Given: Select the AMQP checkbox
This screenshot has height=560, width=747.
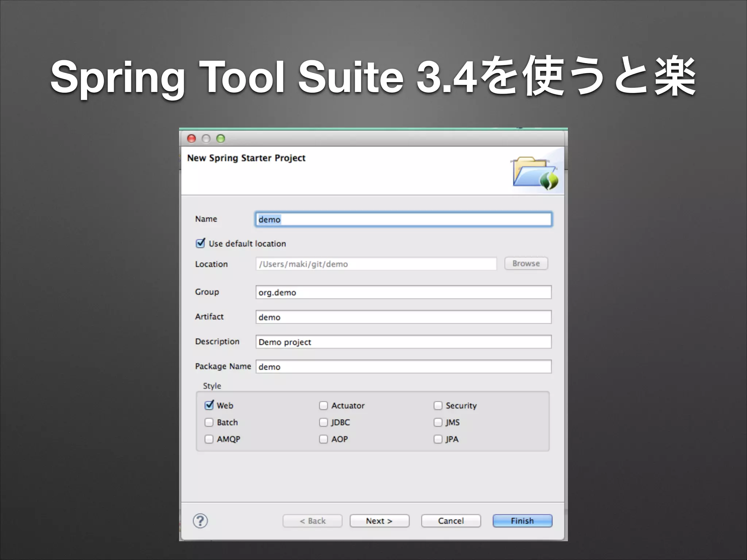Looking at the screenshot, I should pyautogui.click(x=209, y=439).
